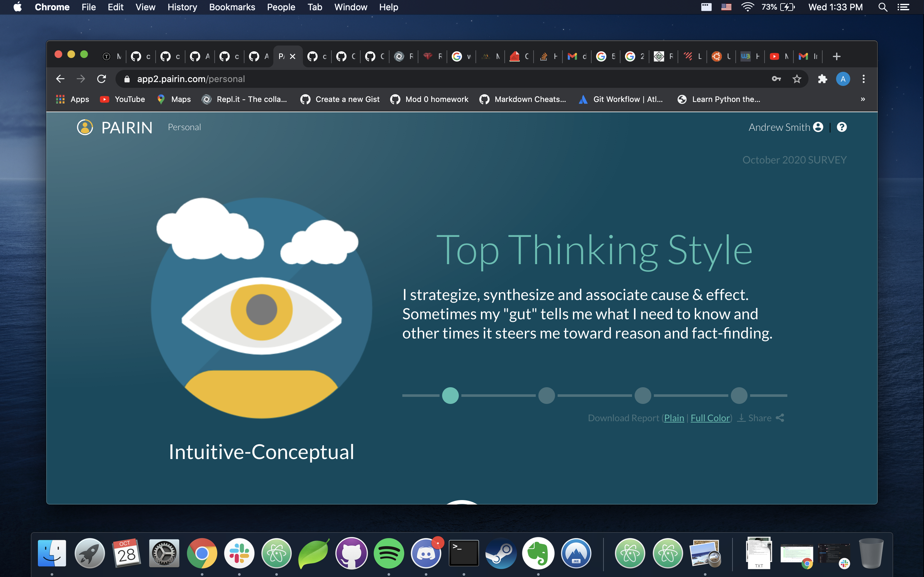924x577 pixels.
Task: Open the Bookmarks menu
Action: [232, 7]
